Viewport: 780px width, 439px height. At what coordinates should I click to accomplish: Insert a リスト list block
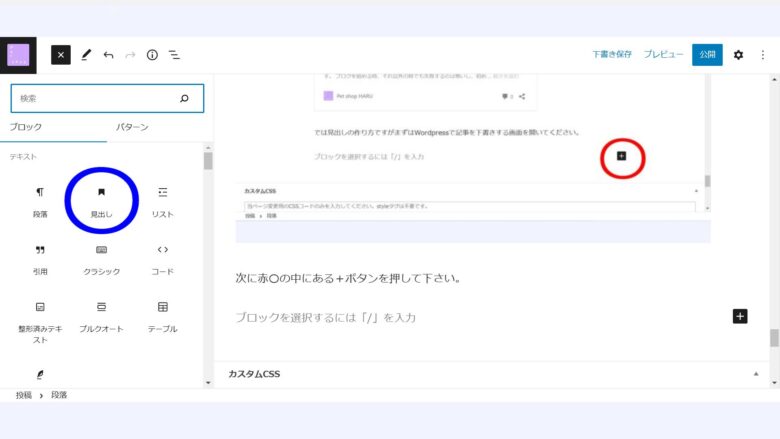tap(163, 202)
